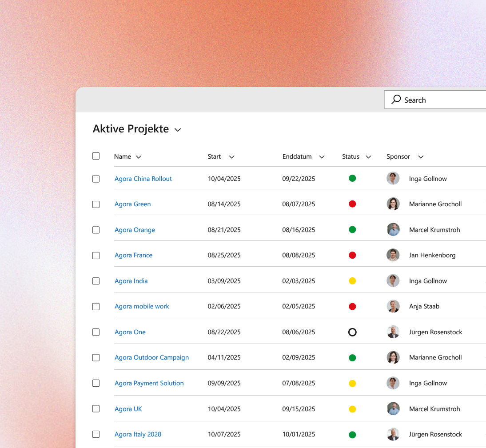The height and width of the screenshot is (448, 486).
Task: Select the Agora France row checkbox
Action: [x=96, y=256]
